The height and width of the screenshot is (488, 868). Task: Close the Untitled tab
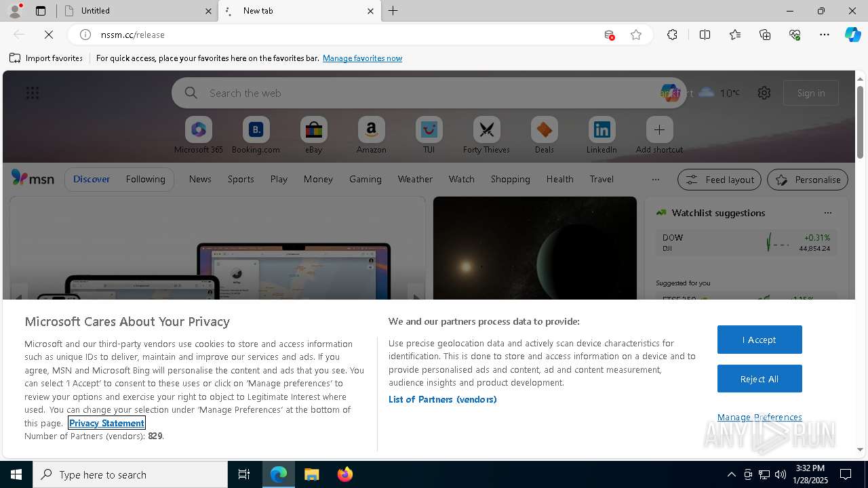tap(208, 11)
